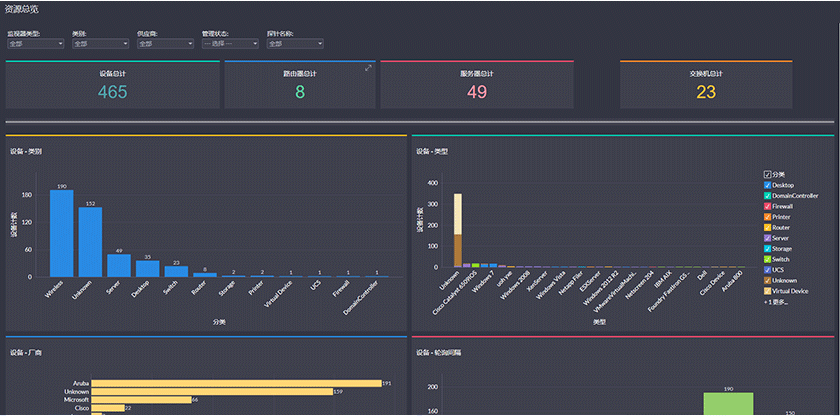Click the Windows 7 axis label
Image resolution: width=840 pixels, height=417 pixels.
[x=484, y=281]
